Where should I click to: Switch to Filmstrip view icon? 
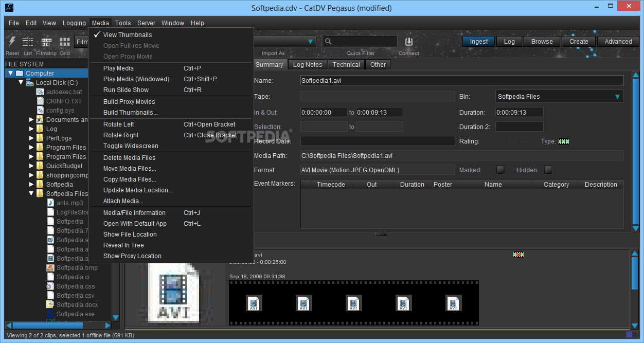pyautogui.click(x=46, y=42)
